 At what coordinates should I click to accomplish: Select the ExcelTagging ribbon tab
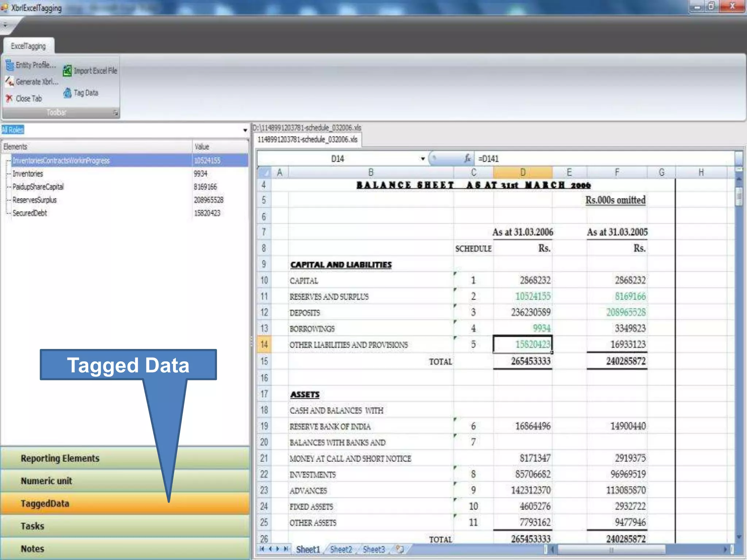tap(28, 46)
